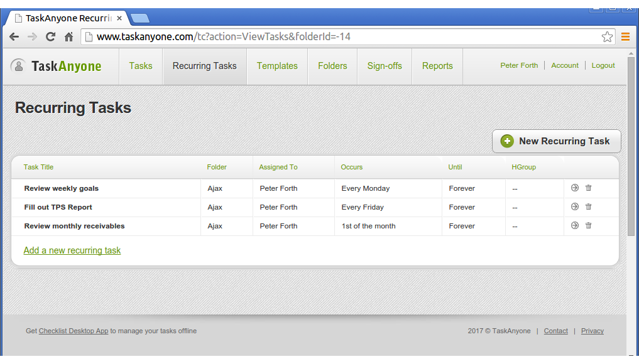This screenshot has width=639, height=364.
Task: Open the Account link
Action: (x=565, y=65)
